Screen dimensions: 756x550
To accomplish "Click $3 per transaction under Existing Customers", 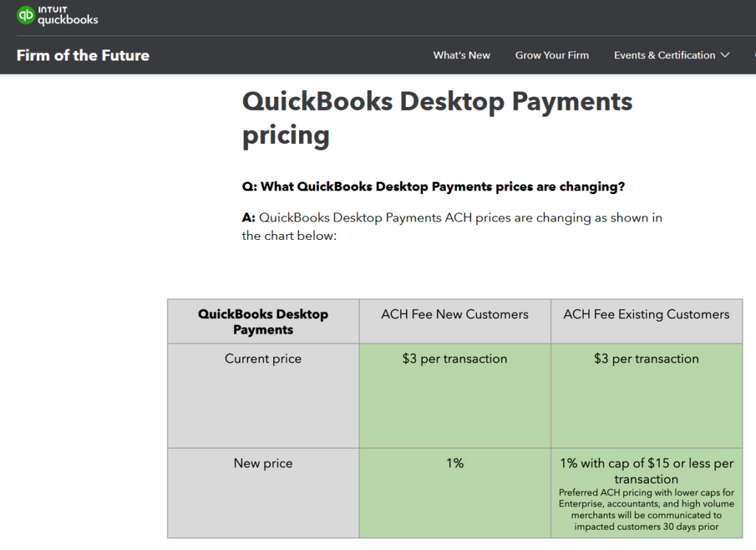I will [646, 359].
